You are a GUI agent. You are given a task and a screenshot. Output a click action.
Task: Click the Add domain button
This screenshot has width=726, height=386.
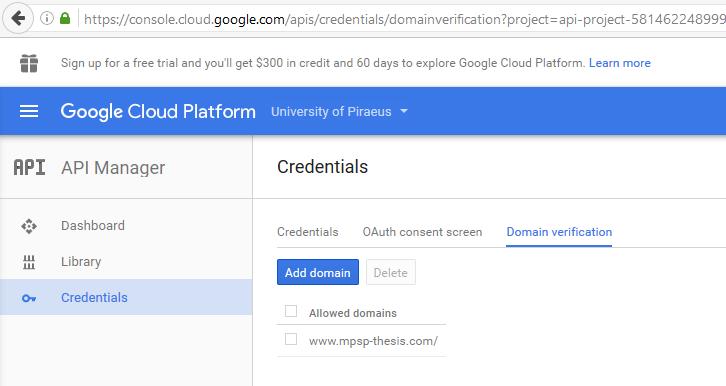(x=318, y=272)
